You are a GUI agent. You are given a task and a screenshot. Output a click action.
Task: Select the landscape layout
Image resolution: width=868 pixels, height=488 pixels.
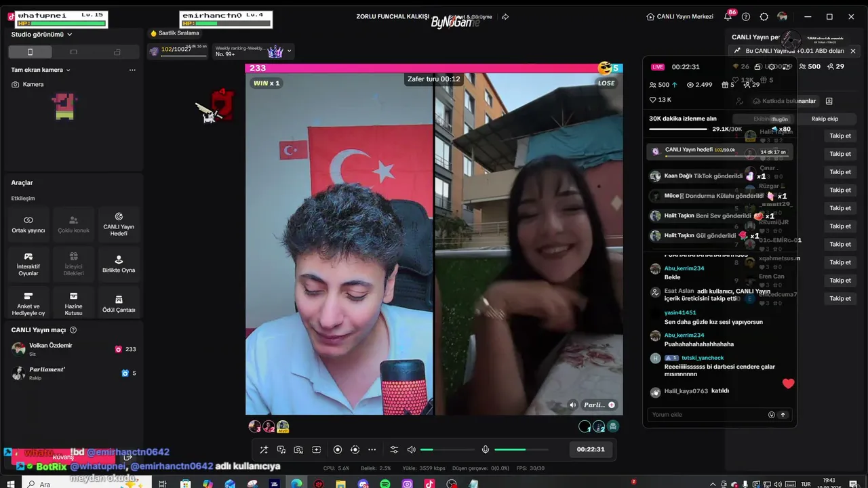point(73,52)
